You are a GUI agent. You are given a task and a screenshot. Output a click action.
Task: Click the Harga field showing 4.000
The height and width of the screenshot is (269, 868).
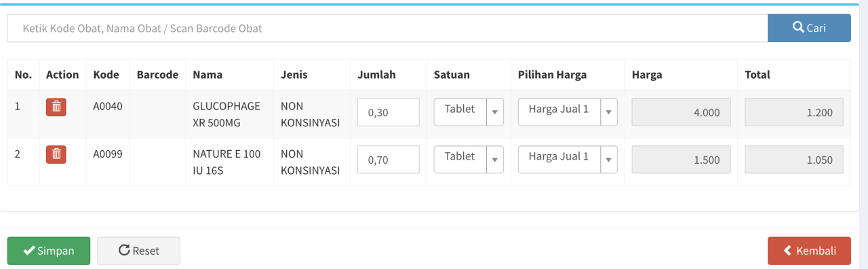(681, 112)
